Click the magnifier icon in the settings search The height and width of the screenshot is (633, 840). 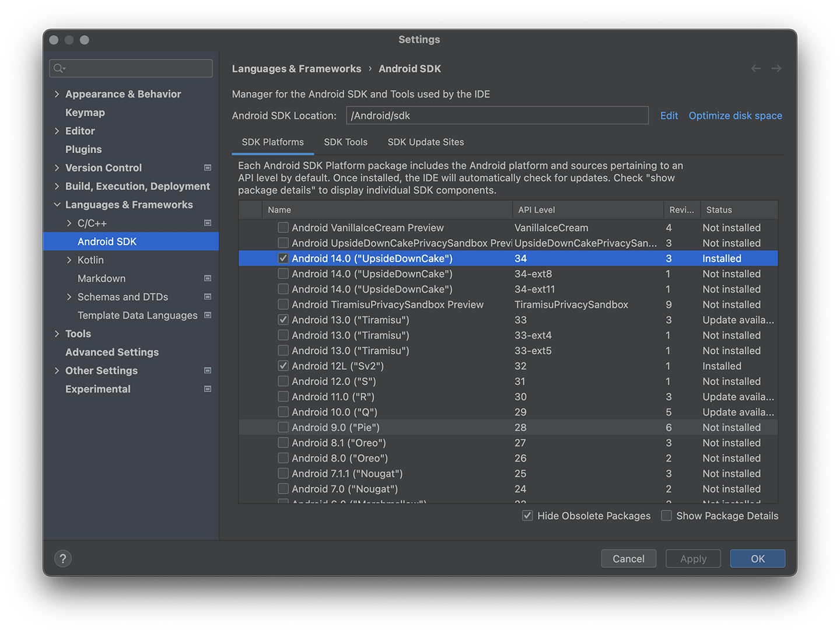[x=59, y=68]
